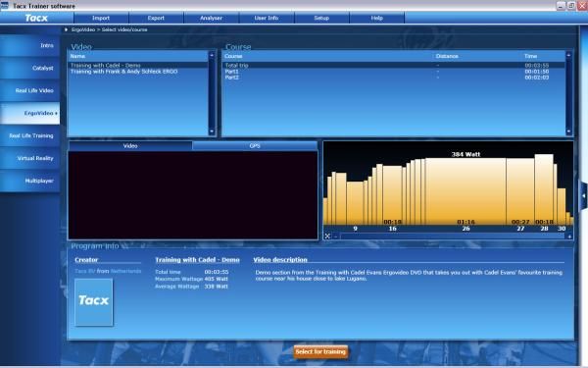Select the 'Part1' course row
Image resolution: width=588 pixels, height=368 pixels.
pos(394,72)
